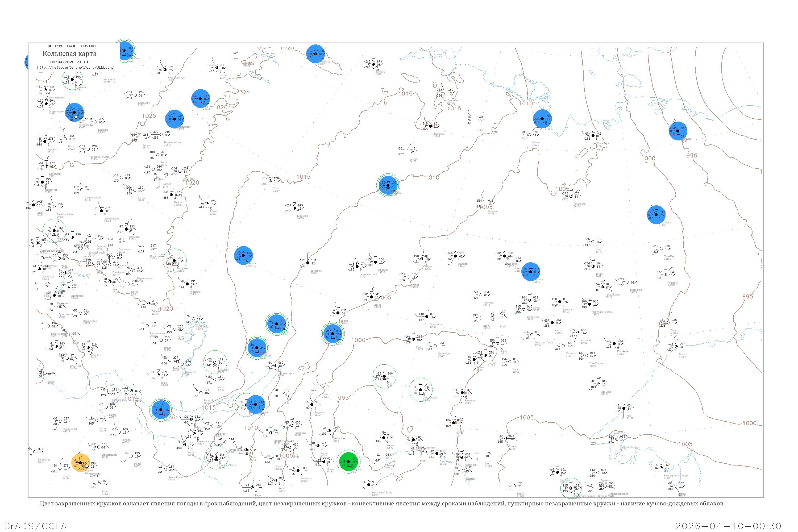
Task: Click the dashed green circle at Чара station
Action: click(384, 376)
